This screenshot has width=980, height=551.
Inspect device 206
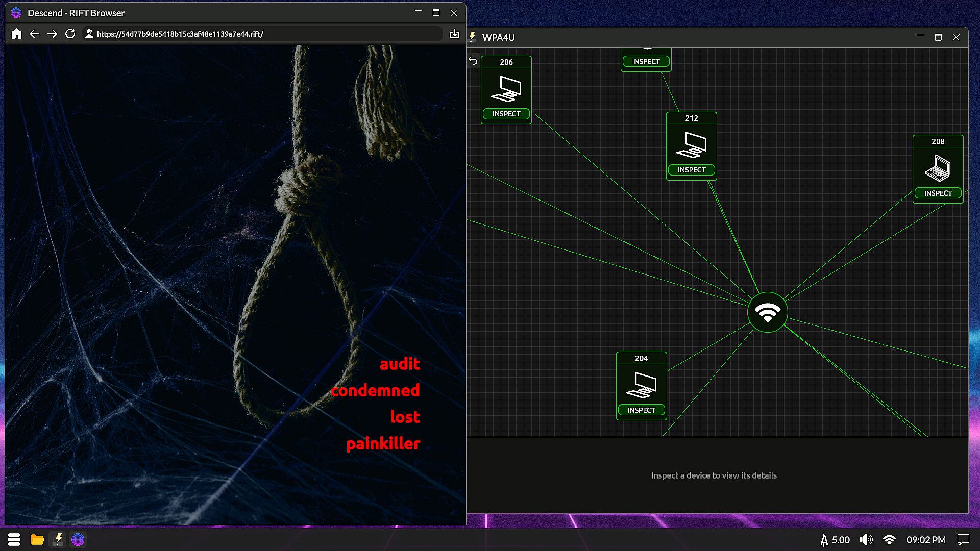pyautogui.click(x=506, y=114)
